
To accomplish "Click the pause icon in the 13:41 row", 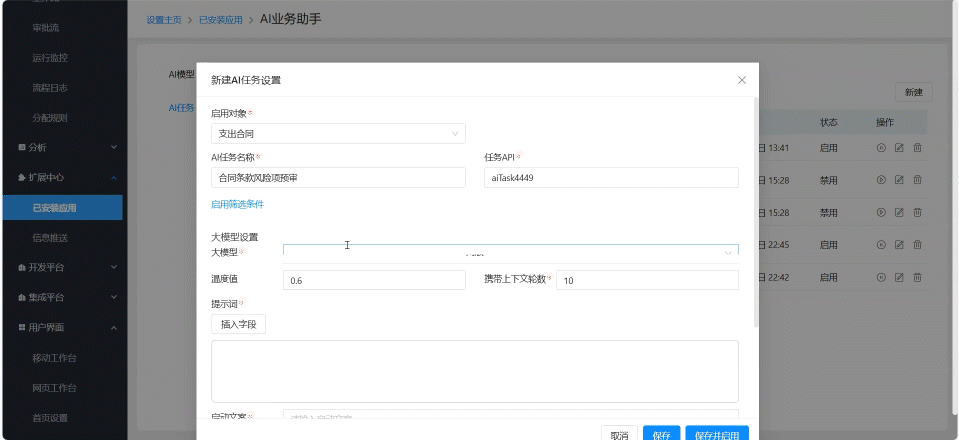I will (881, 148).
